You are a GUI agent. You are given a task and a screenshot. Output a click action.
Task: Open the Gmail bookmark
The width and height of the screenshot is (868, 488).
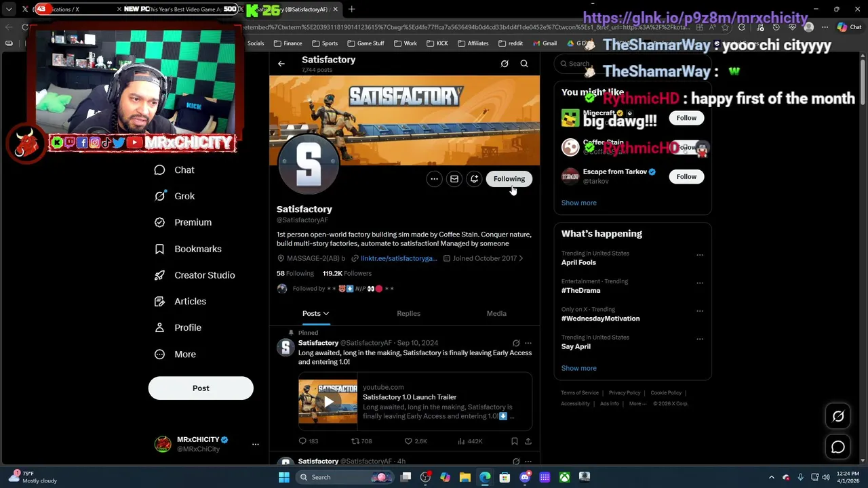pos(545,43)
